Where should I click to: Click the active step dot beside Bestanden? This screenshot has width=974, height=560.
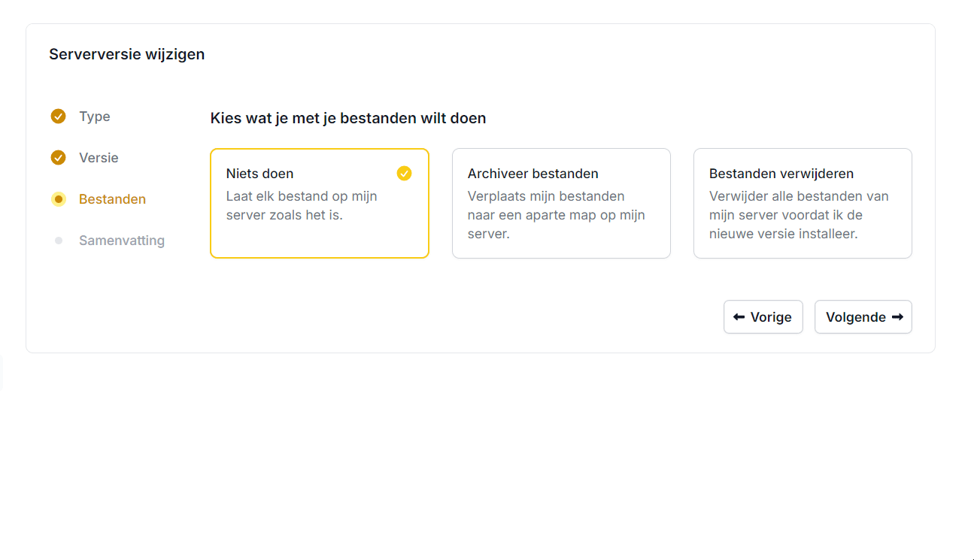pos(59,199)
